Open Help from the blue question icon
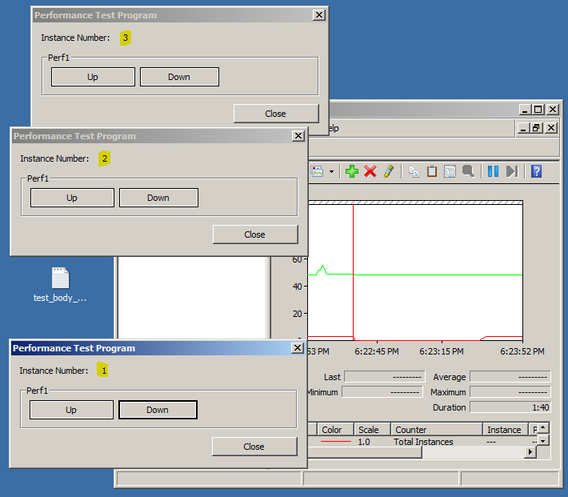 point(536,171)
